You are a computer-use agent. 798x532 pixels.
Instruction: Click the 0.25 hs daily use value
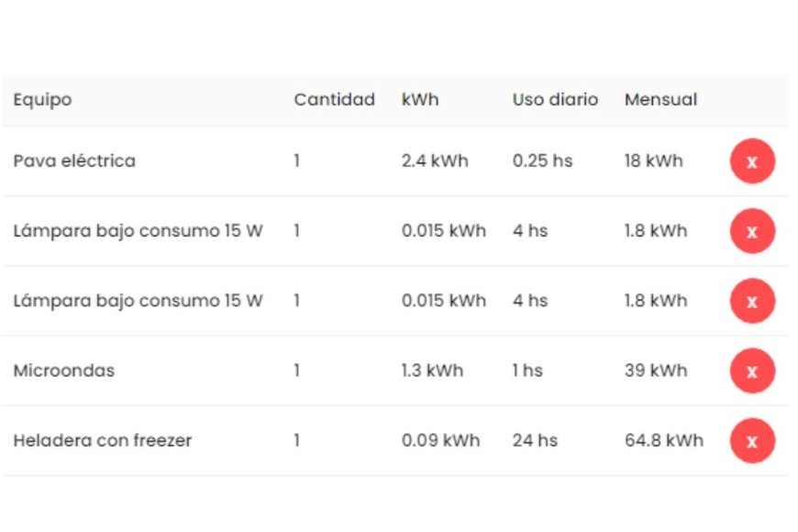[x=542, y=161]
